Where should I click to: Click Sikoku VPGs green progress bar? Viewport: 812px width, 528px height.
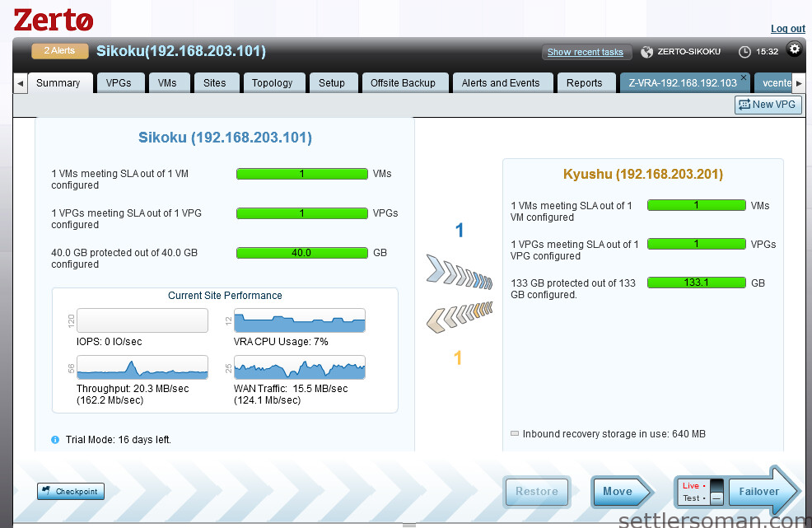click(x=302, y=213)
